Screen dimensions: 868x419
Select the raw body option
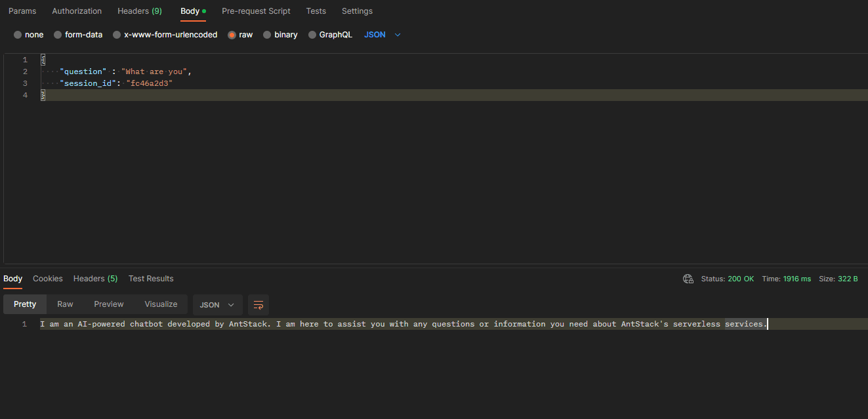240,35
